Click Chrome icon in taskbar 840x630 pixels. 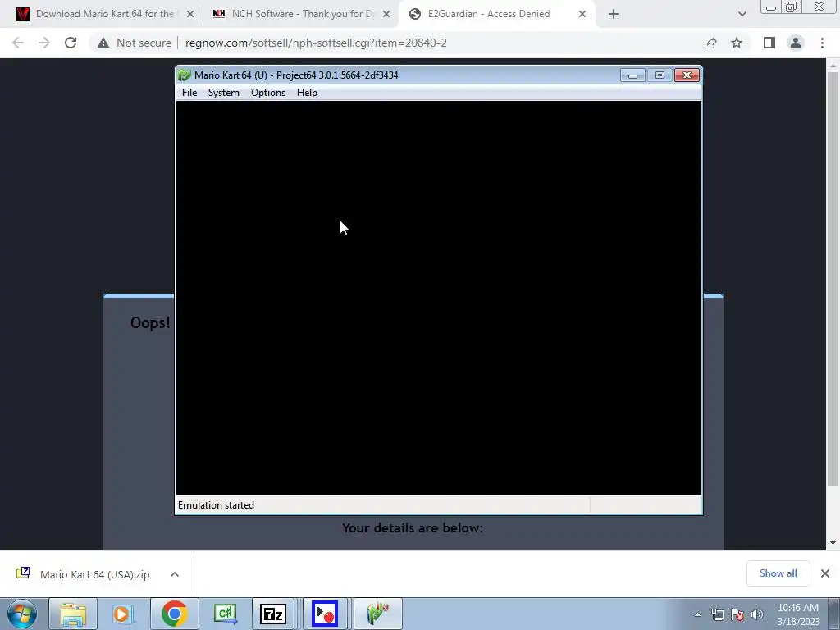coord(174,614)
